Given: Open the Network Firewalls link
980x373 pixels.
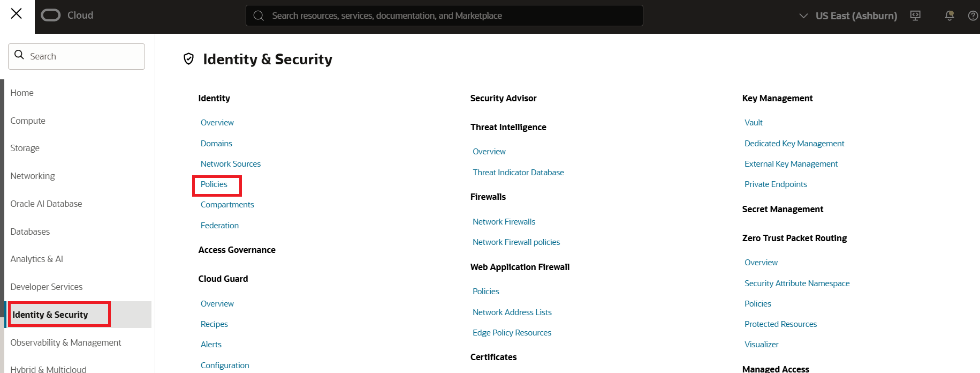Looking at the screenshot, I should point(504,222).
